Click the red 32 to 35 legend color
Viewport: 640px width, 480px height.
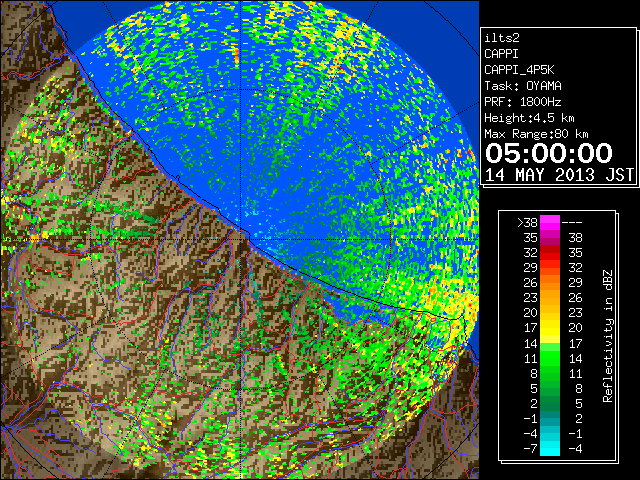pos(550,253)
